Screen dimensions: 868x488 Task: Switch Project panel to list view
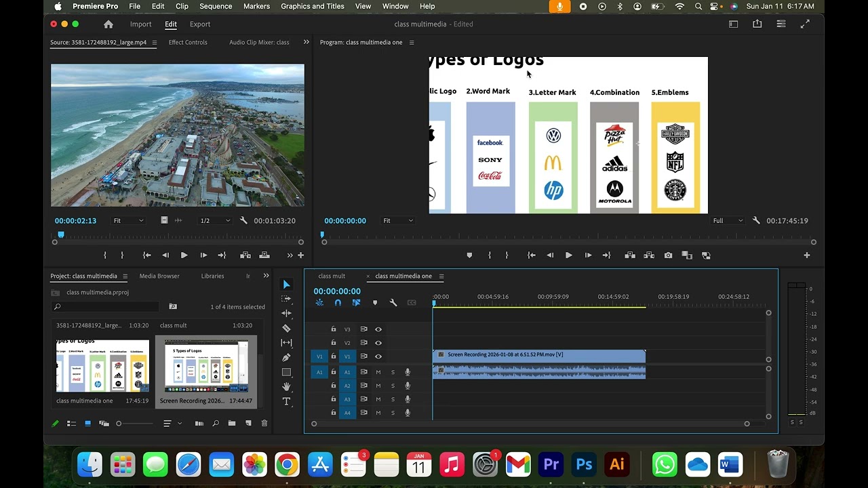point(71,424)
